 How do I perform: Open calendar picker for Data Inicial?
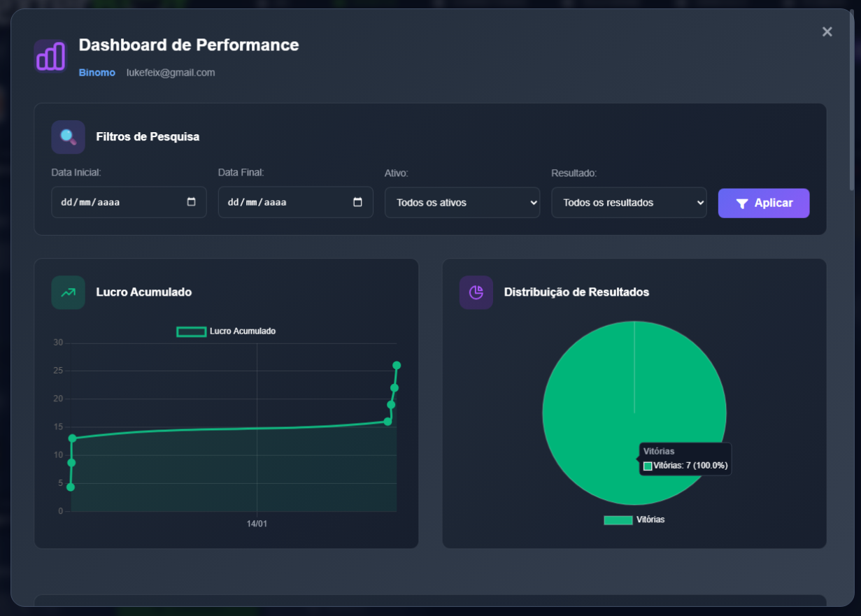[192, 202]
